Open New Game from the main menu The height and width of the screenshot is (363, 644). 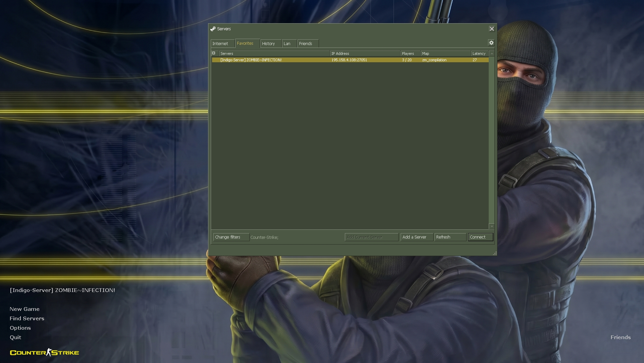[x=25, y=309]
